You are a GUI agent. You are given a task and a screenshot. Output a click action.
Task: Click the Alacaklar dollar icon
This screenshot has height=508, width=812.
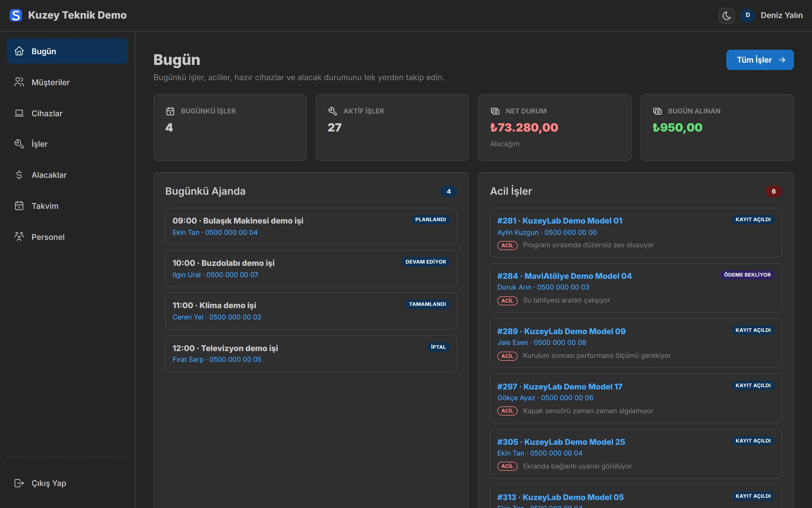(19, 175)
